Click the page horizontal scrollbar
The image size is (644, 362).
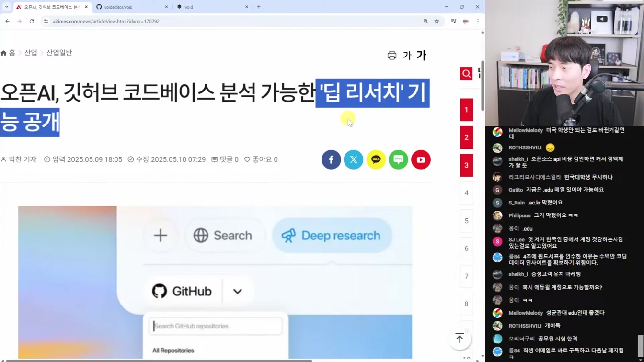coord(158,361)
